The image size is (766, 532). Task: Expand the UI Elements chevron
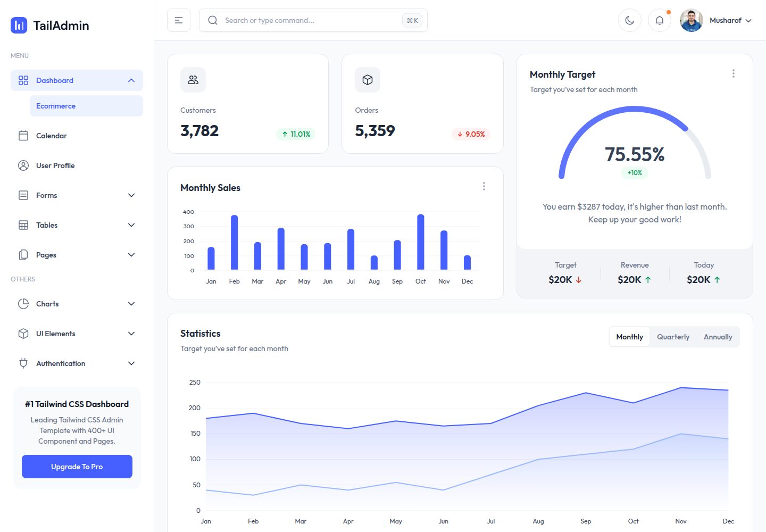pos(131,334)
